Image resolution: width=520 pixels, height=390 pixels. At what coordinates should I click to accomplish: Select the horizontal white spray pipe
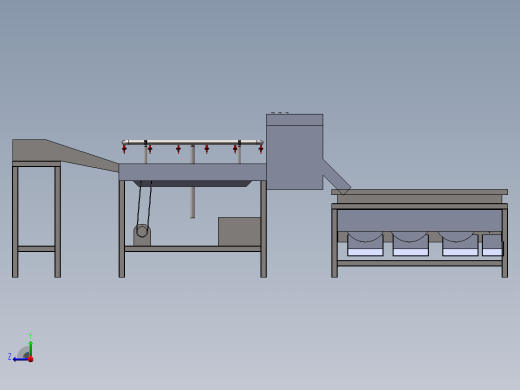(193, 142)
